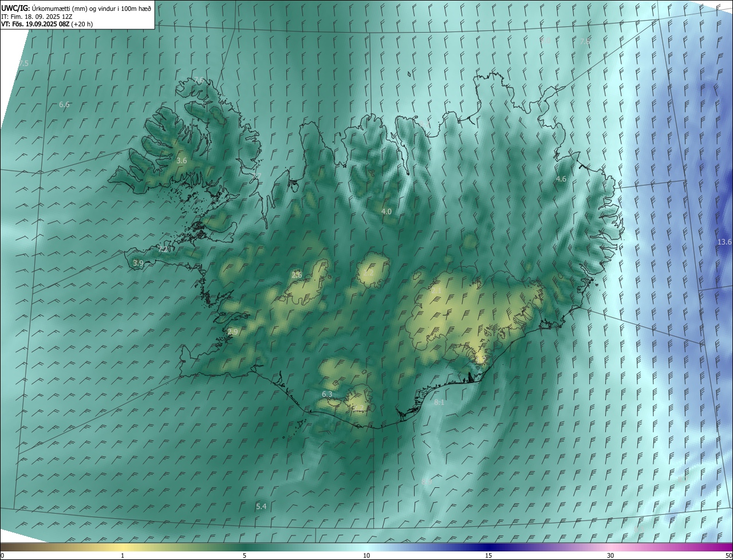Click the 3.9 value on Snæfellsnes peninsula
The width and height of the screenshot is (733, 560).
point(138,263)
